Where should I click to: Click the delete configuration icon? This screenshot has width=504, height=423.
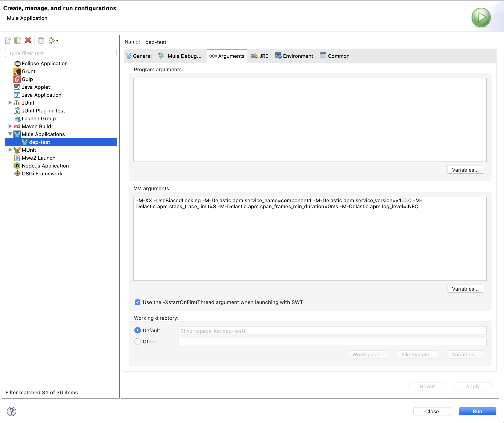click(28, 40)
